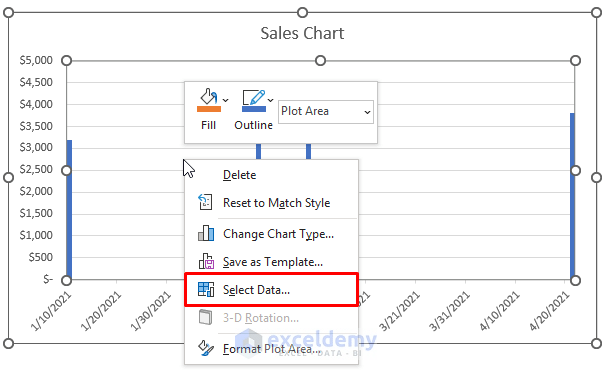Select Reset to Match Style
Screen dimensions: 612x375
click(271, 203)
